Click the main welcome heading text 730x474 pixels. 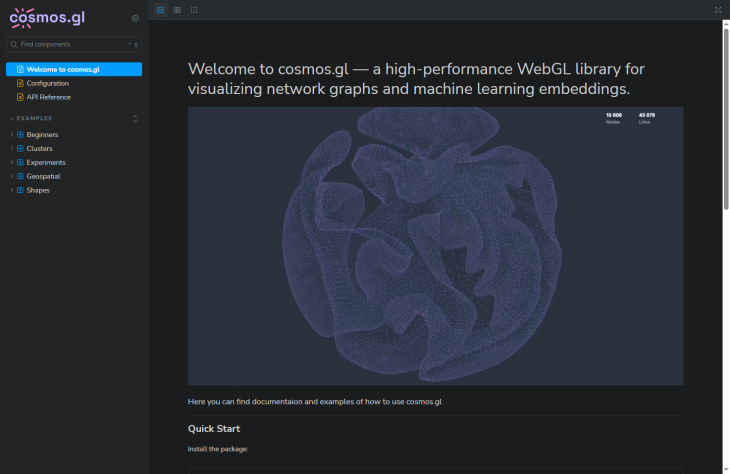[x=416, y=79]
